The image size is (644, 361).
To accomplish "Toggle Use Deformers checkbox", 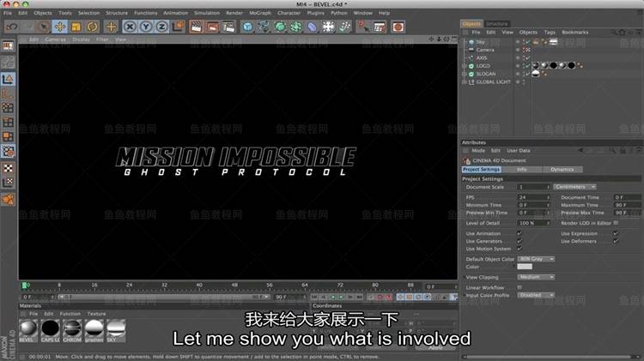I will [616, 241].
